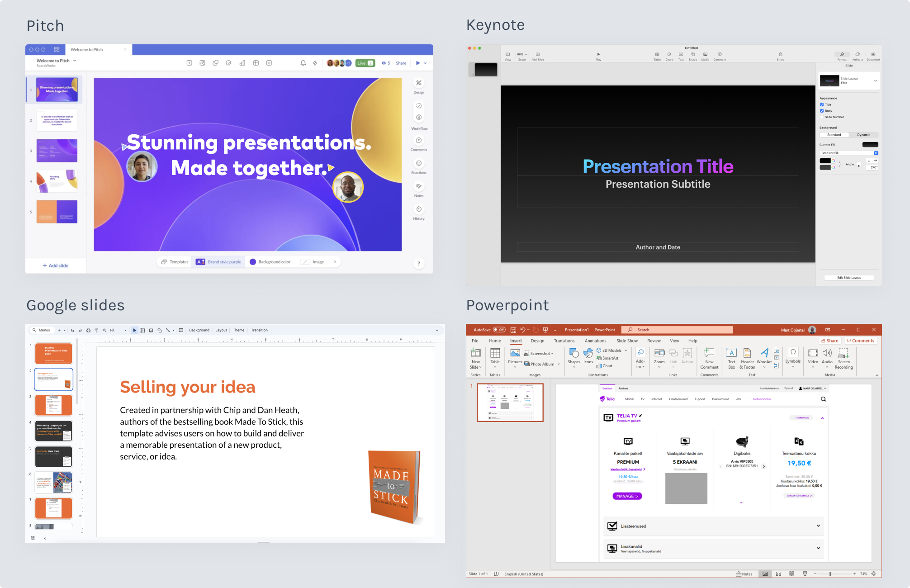Click Share in Pitch toolbar
The height and width of the screenshot is (588, 910).
click(401, 63)
